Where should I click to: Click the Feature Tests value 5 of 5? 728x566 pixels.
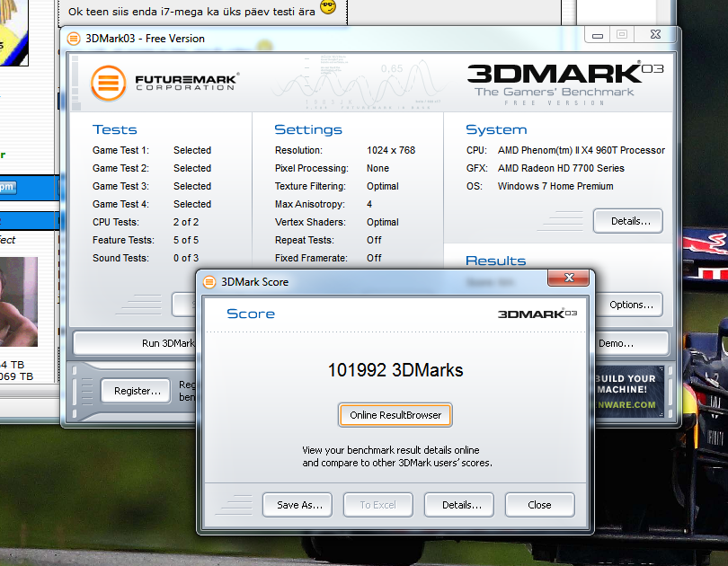(x=186, y=240)
